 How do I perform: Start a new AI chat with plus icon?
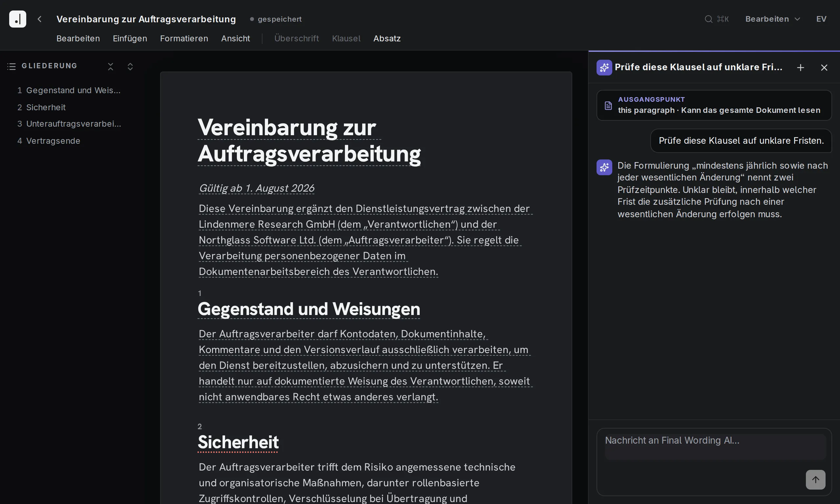(x=801, y=68)
